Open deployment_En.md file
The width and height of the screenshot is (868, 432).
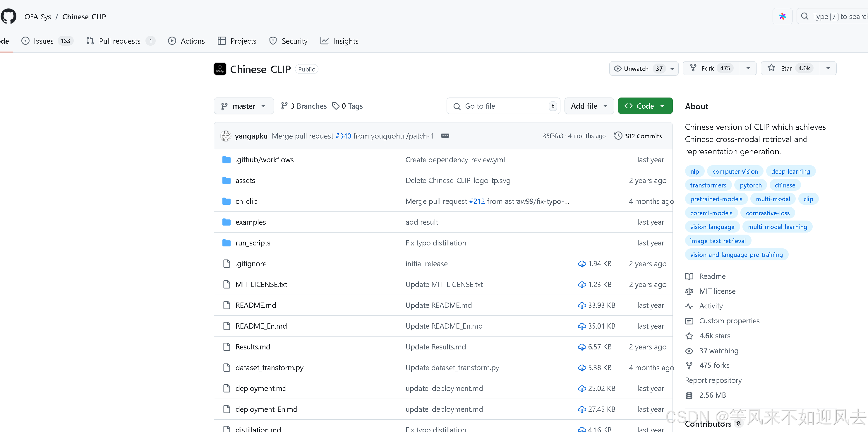click(x=266, y=409)
